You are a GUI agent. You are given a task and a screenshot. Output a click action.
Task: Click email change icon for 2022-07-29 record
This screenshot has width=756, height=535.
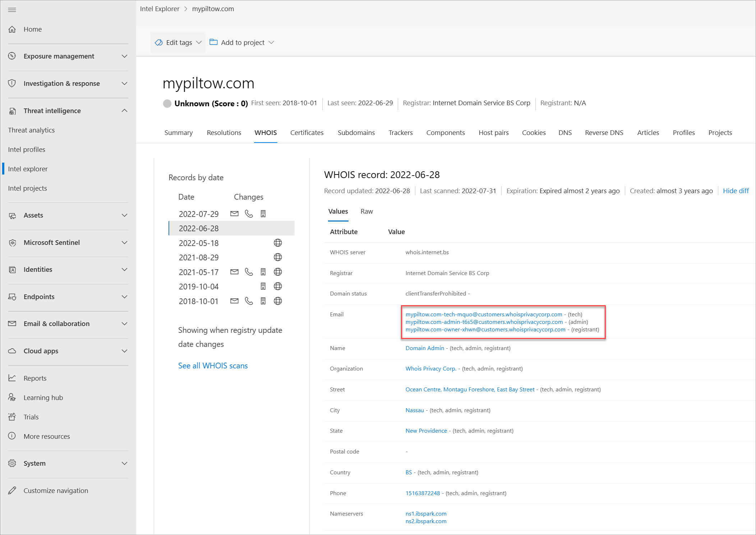tap(234, 214)
